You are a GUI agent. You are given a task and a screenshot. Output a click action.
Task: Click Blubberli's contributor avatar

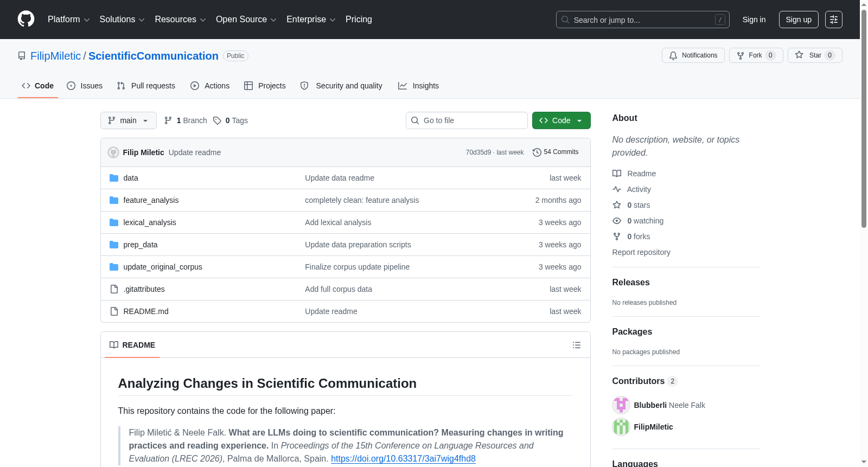pos(621,405)
